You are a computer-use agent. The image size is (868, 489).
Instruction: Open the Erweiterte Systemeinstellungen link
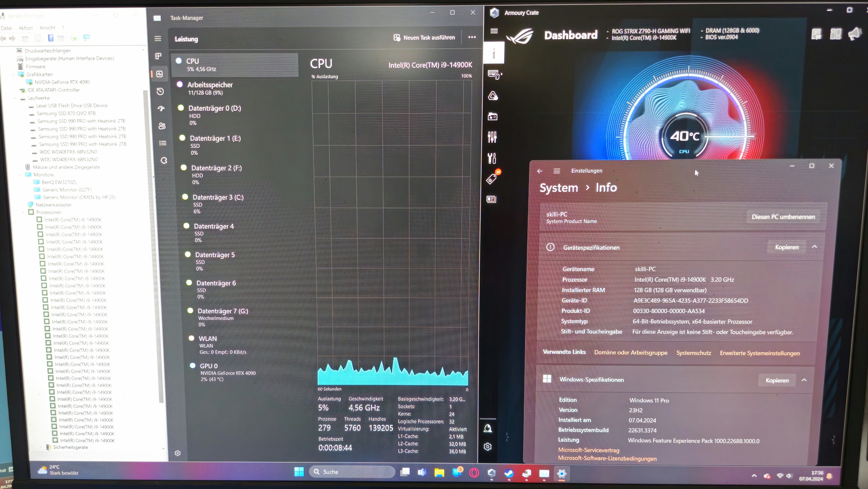[759, 353]
